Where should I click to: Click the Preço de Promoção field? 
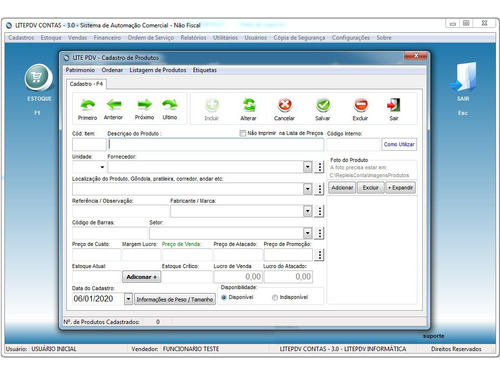[288, 255]
